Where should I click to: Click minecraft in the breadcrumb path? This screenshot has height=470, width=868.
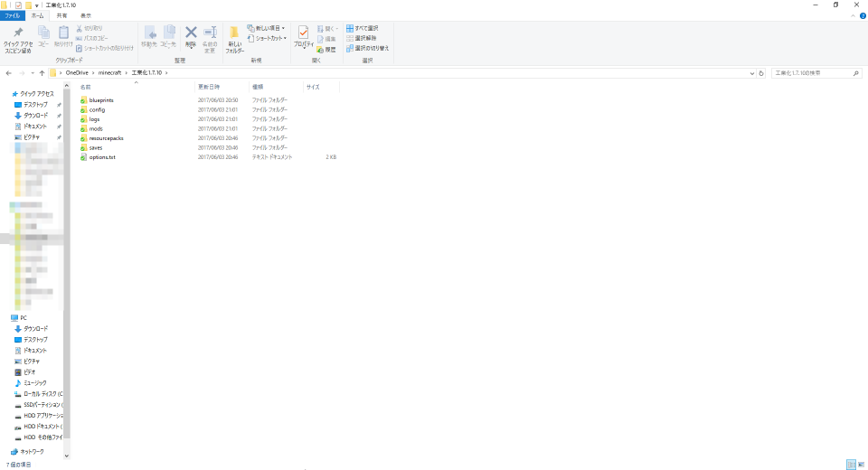pos(110,72)
